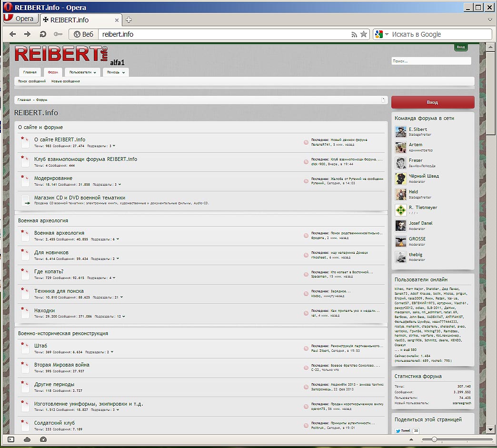The image size is (497, 448).
Task: Open last post Новый движок форума
Action: pyautogui.click(x=348, y=140)
